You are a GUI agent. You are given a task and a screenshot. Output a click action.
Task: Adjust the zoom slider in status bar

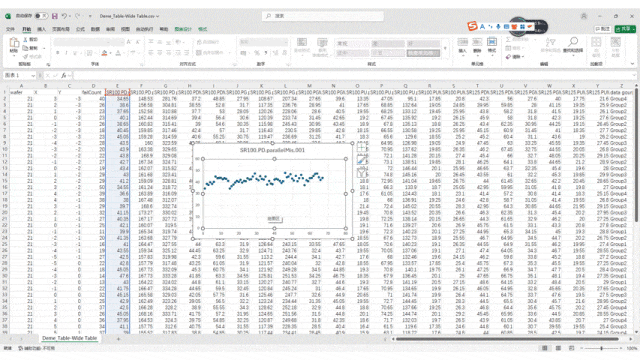601,348
